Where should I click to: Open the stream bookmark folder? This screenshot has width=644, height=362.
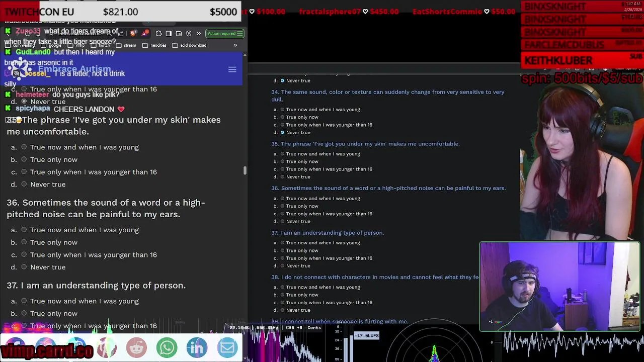click(x=126, y=45)
